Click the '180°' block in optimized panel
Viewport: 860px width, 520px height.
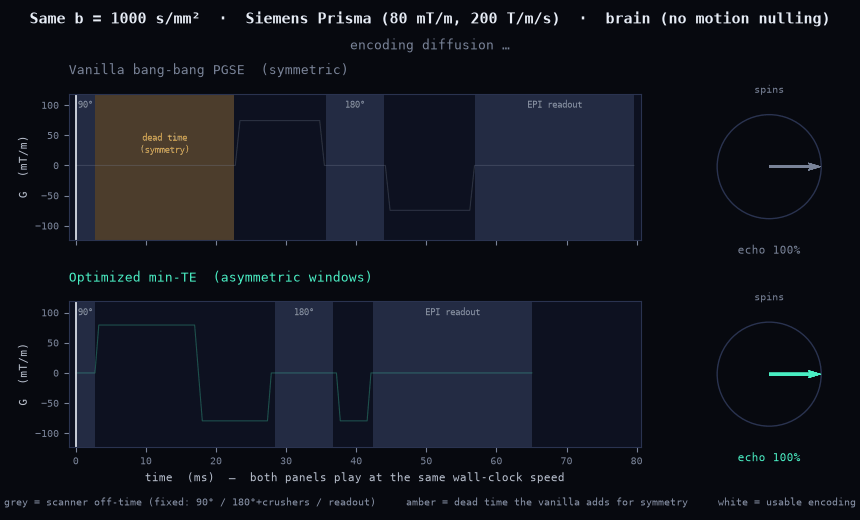pyautogui.click(x=304, y=375)
